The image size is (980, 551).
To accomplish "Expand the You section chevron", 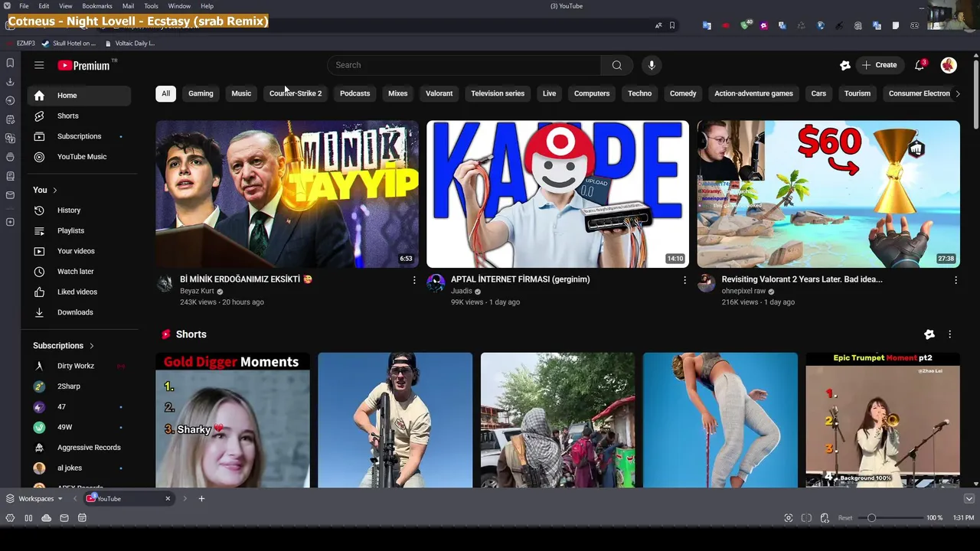I will pos(54,190).
